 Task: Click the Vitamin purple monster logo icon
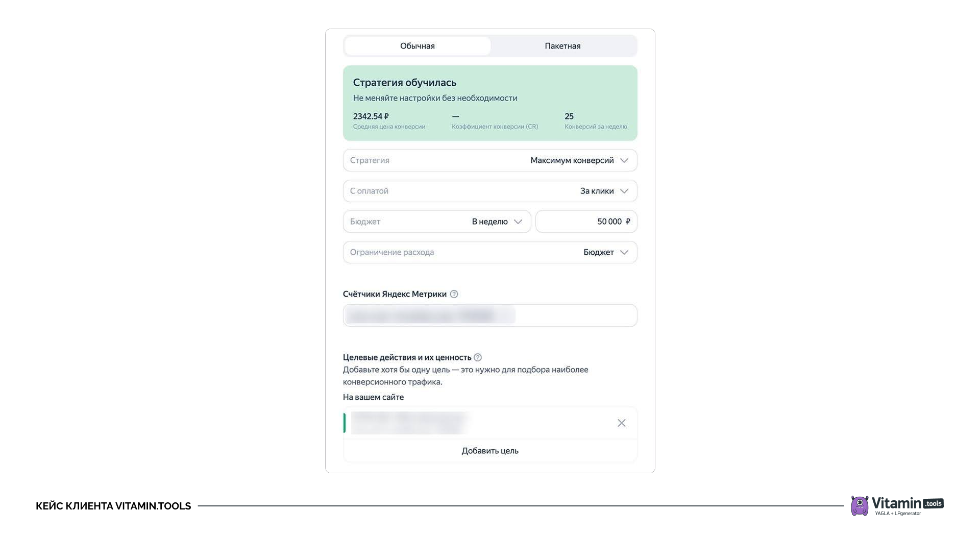click(x=860, y=505)
